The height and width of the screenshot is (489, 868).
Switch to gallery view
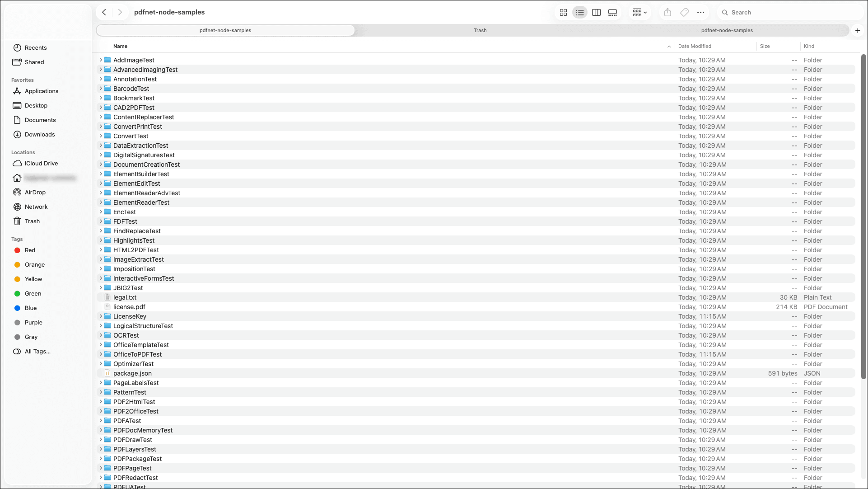(x=612, y=13)
